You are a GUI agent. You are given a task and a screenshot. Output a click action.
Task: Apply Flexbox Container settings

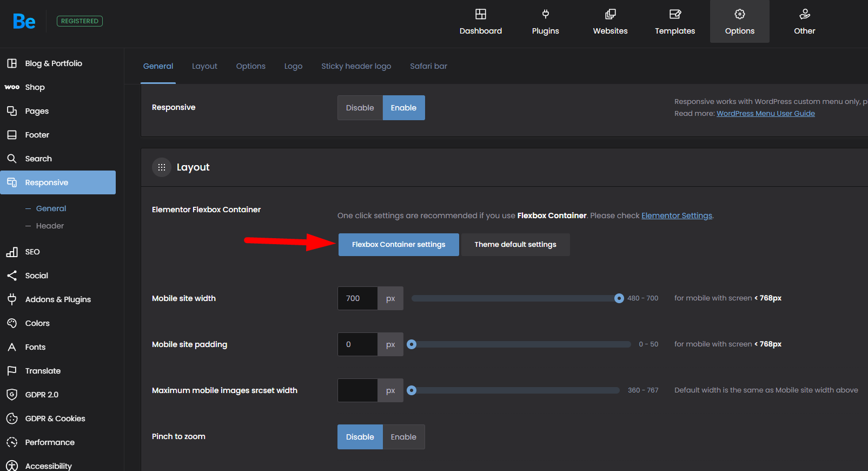pyautogui.click(x=399, y=245)
